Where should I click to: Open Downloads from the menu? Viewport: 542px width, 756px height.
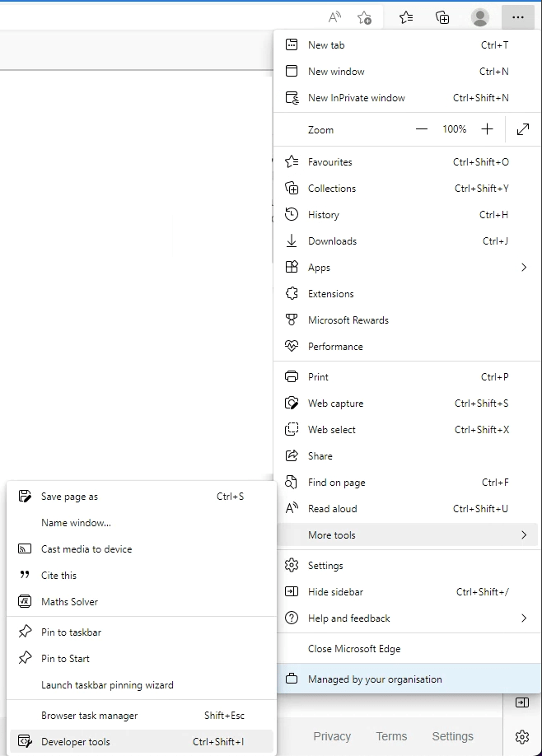pos(407,241)
